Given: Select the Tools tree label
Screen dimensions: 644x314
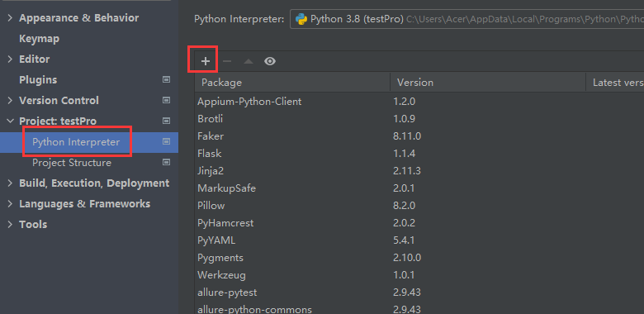Looking at the screenshot, I should coord(33,225).
